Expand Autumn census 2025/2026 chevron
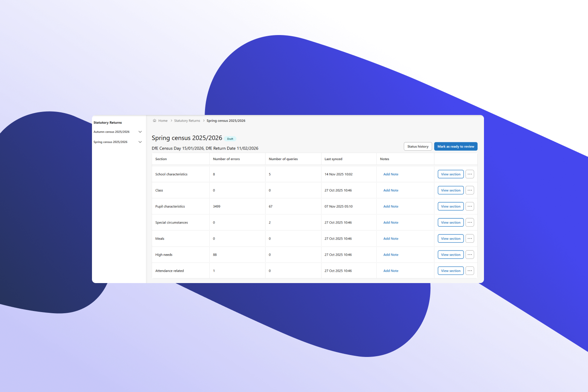 pos(140,132)
